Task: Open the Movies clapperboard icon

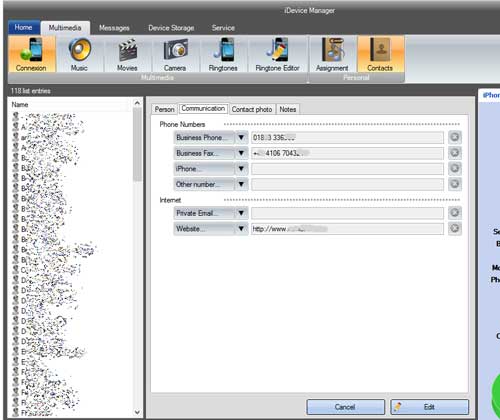Action: pos(127,54)
